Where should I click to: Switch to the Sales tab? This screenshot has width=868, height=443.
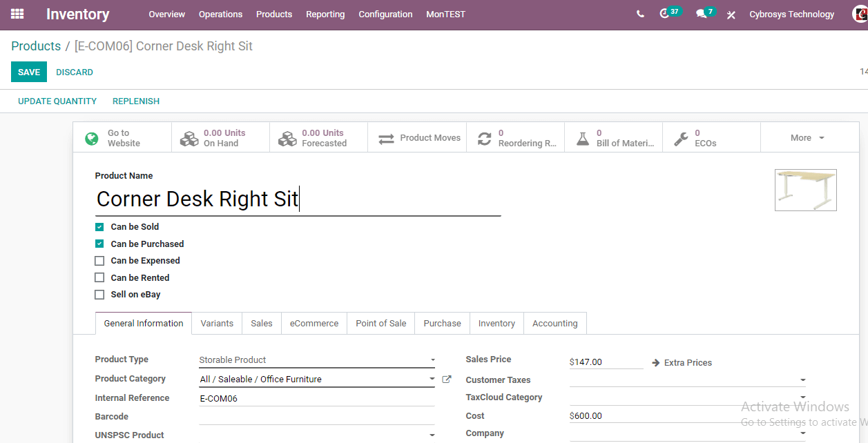pyautogui.click(x=262, y=323)
